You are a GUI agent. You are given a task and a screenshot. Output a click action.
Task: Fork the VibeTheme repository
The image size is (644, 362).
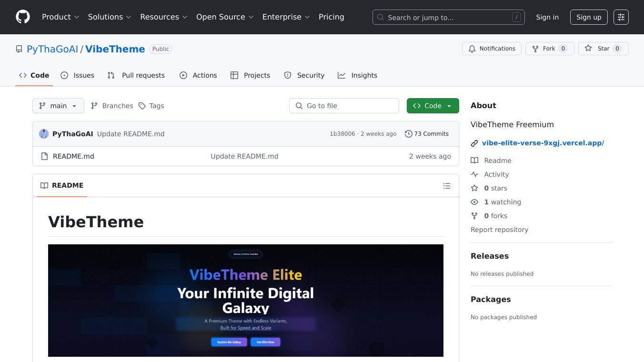pyautogui.click(x=549, y=49)
